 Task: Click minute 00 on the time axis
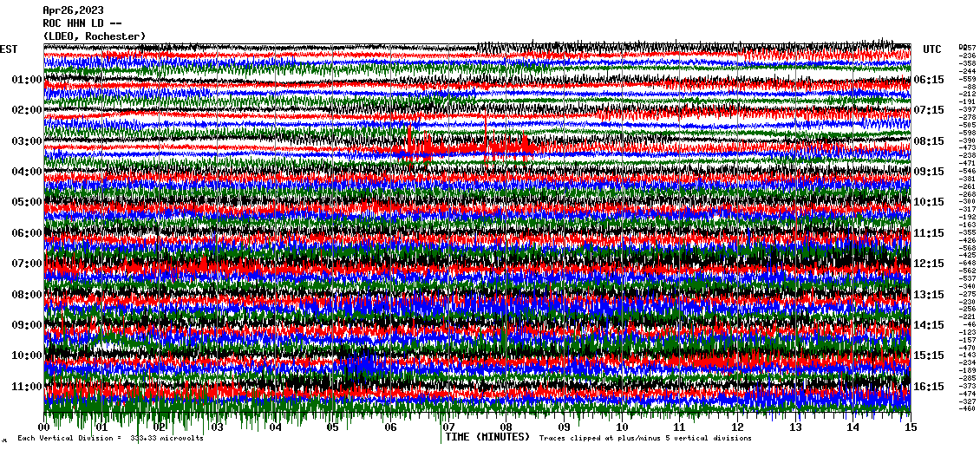(44, 427)
